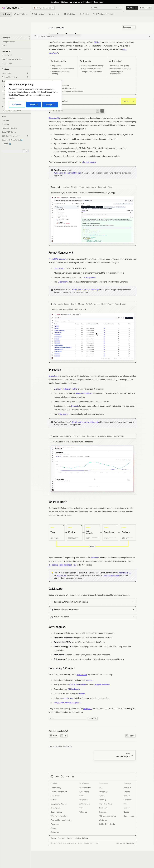Select the Version Control tab in prompt demo
The height and width of the screenshot is (868, 154).
tap(64, 304)
